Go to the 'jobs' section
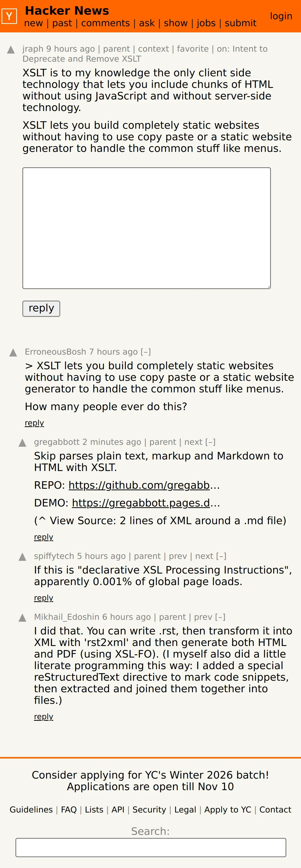301x868 pixels. [x=206, y=23]
